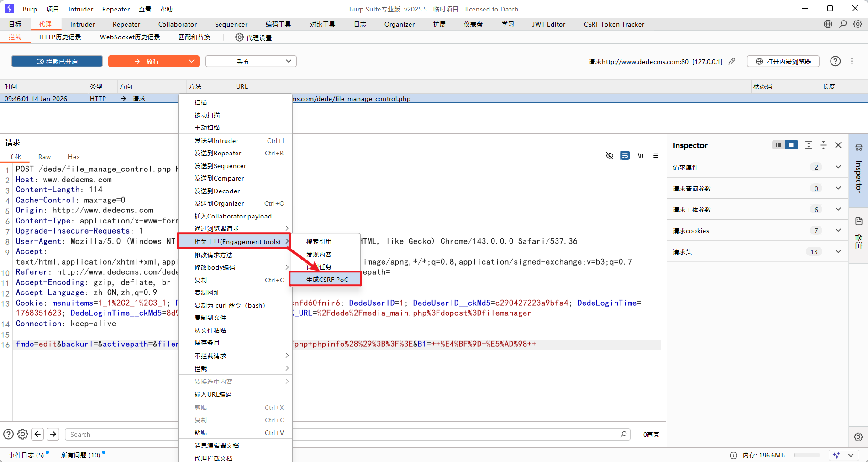Toggle 拦截已开启 intercept button
This screenshot has height=462, width=868.
[x=57, y=61]
